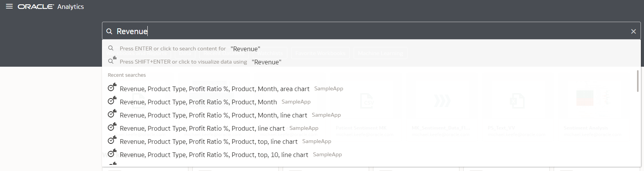Image resolution: width=644 pixels, height=171 pixels.
Task: Open the hamburger navigation menu
Action: pos(9,7)
